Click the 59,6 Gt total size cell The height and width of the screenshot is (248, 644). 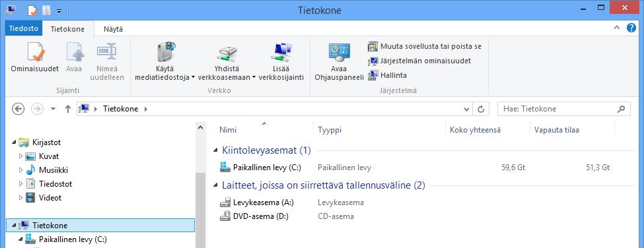(513, 168)
